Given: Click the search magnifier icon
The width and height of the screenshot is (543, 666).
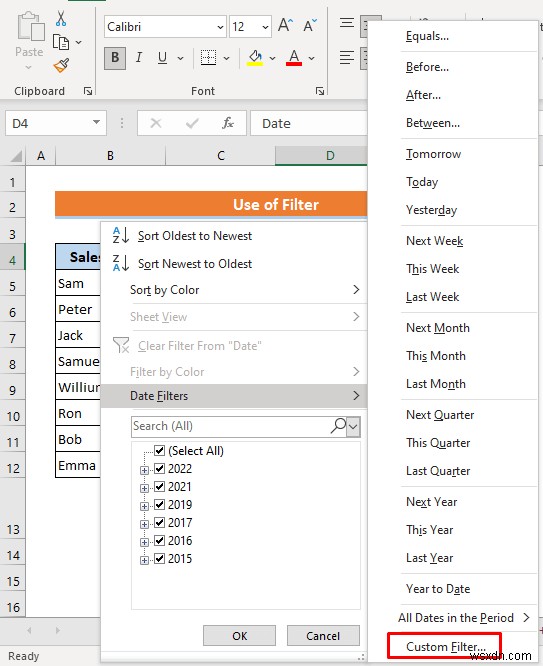Looking at the screenshot, I should click(x=338, y=426).
